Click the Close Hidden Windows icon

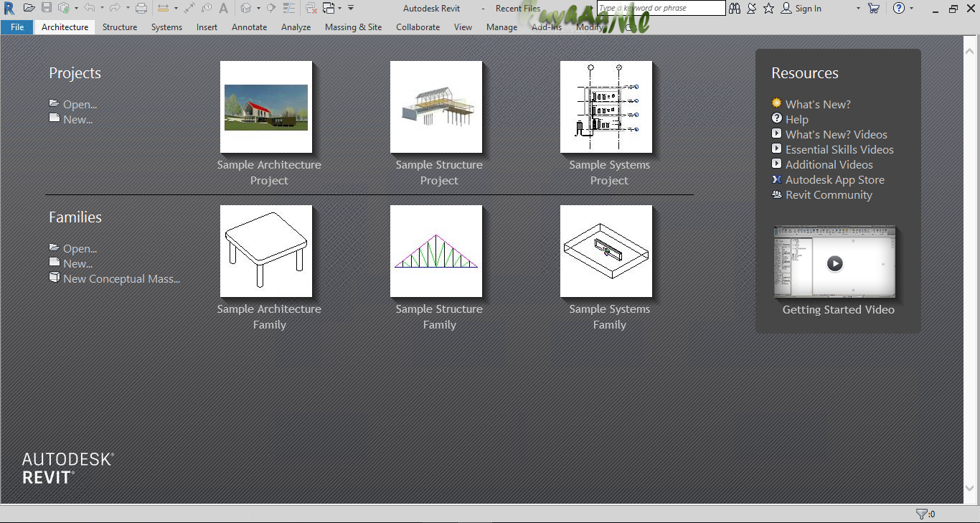(x=311, y=8)
